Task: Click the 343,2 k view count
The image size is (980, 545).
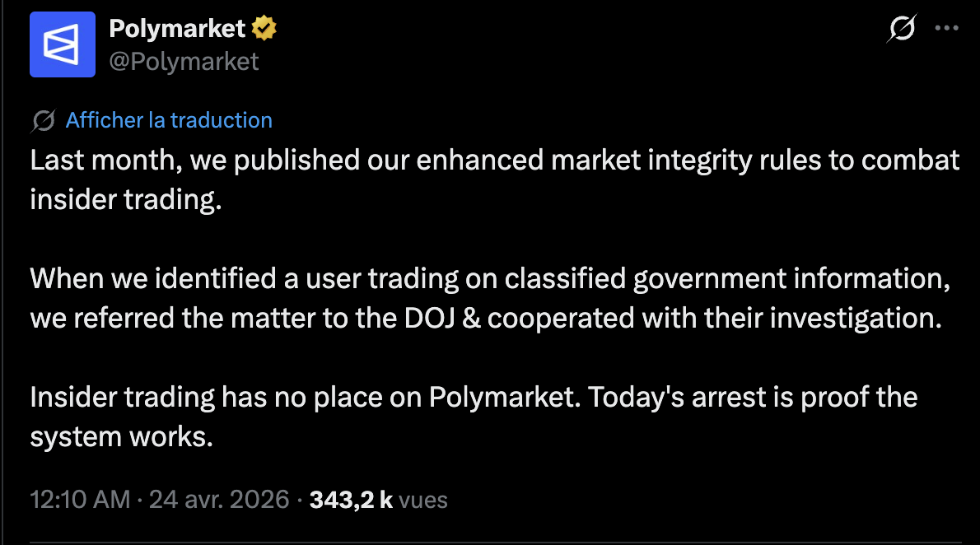Action: (x=351, y=499)
